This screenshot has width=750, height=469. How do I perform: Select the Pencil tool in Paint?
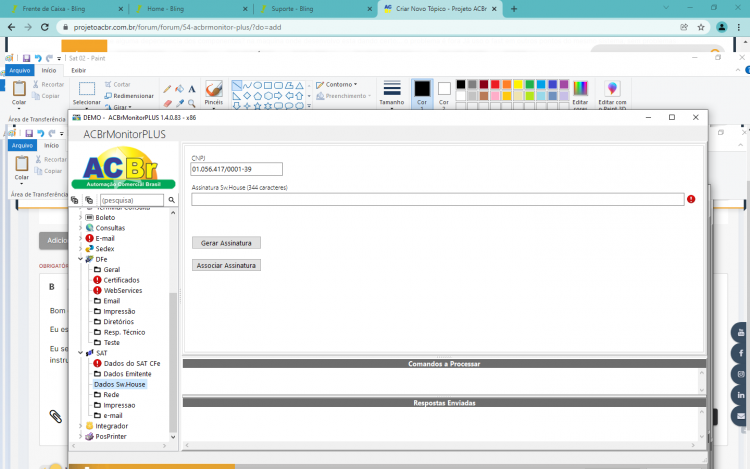click(167, 89)
